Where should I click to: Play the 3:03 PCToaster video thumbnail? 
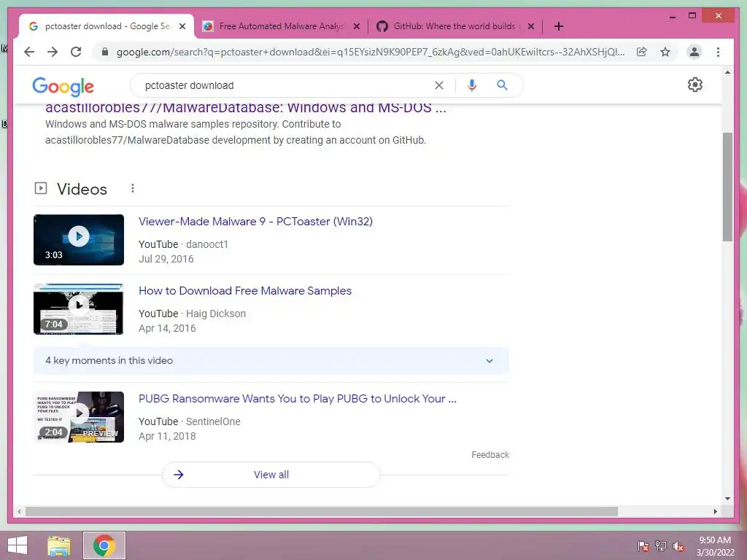[79, 240]
